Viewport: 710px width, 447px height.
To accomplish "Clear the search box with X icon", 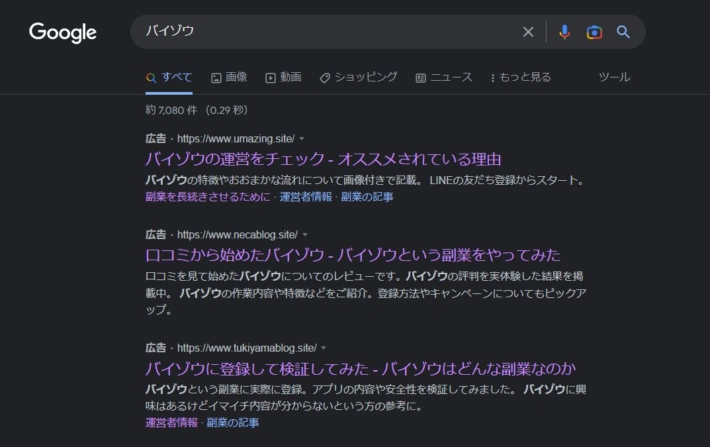I will point(528,32).
